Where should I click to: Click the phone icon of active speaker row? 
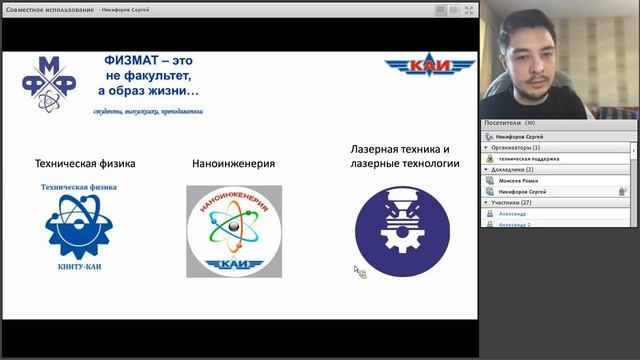tap(489, 137)
